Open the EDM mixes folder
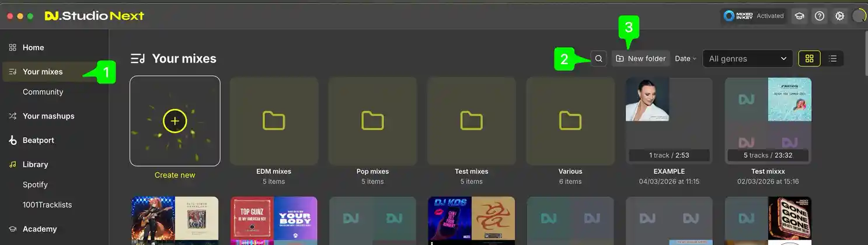The height and width of the screenshot is (245, 868). click(x=274, y=121)
